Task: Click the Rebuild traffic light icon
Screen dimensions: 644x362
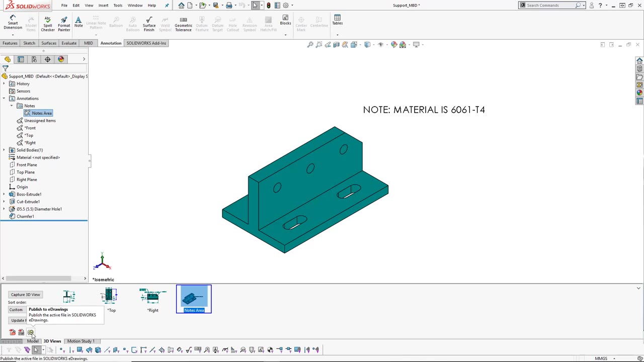Action: point(268,6)
